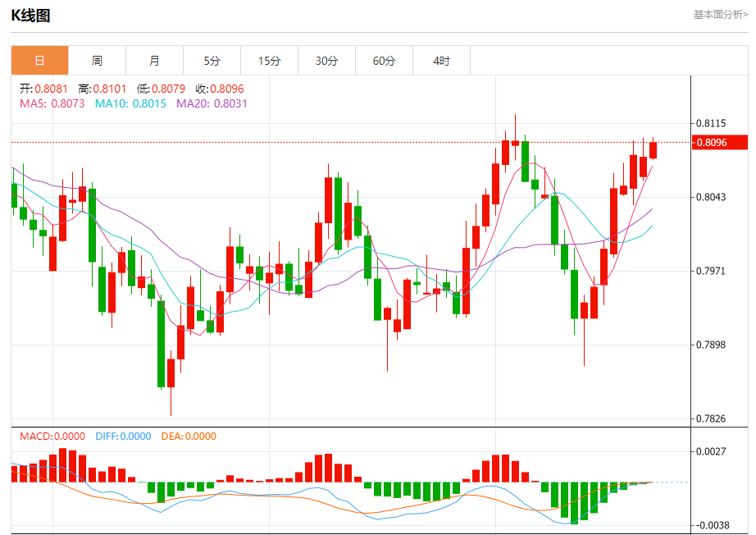Open the 基本面分析 link

[720, 15]
